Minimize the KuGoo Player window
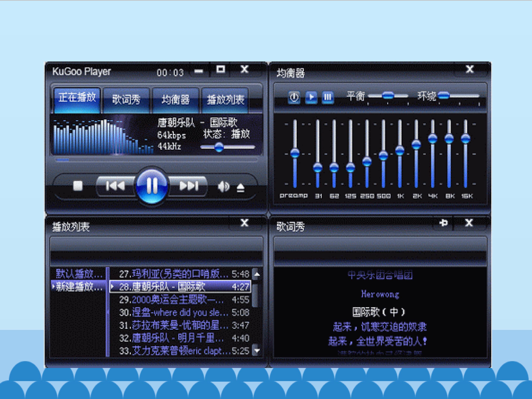Screen dimensions: 532x399 point(199,71)
